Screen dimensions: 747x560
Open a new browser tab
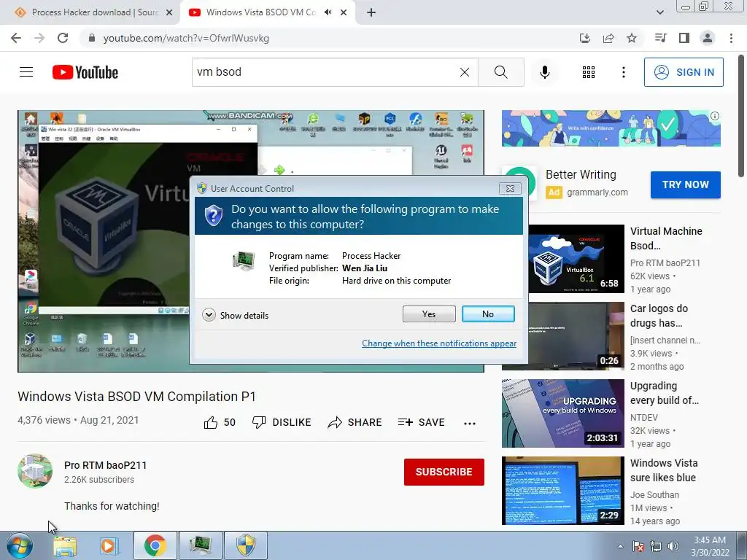(x=371, y=12)
